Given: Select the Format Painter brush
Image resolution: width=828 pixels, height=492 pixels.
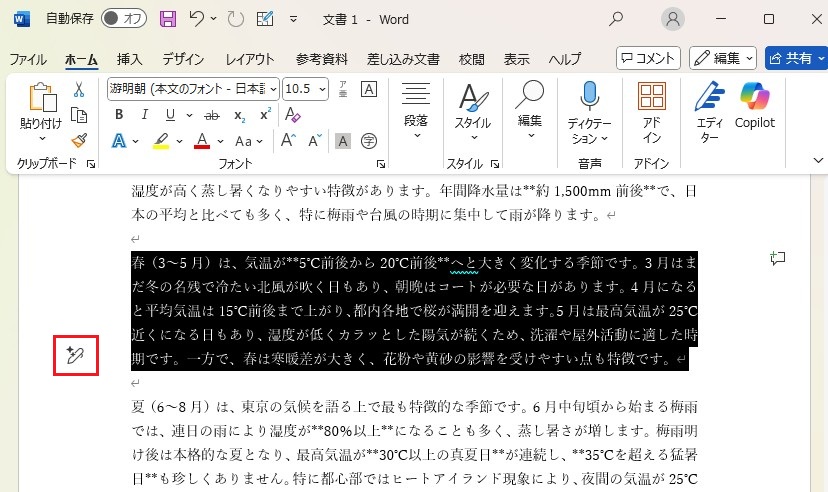Looking at the screenshot, I should (79, 140).
